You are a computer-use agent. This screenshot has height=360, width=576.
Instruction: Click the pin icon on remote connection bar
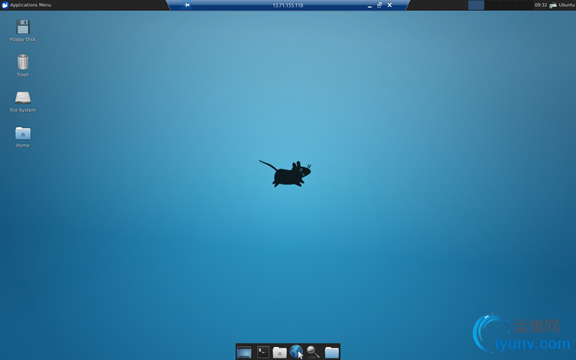click(x=187, y=5)
